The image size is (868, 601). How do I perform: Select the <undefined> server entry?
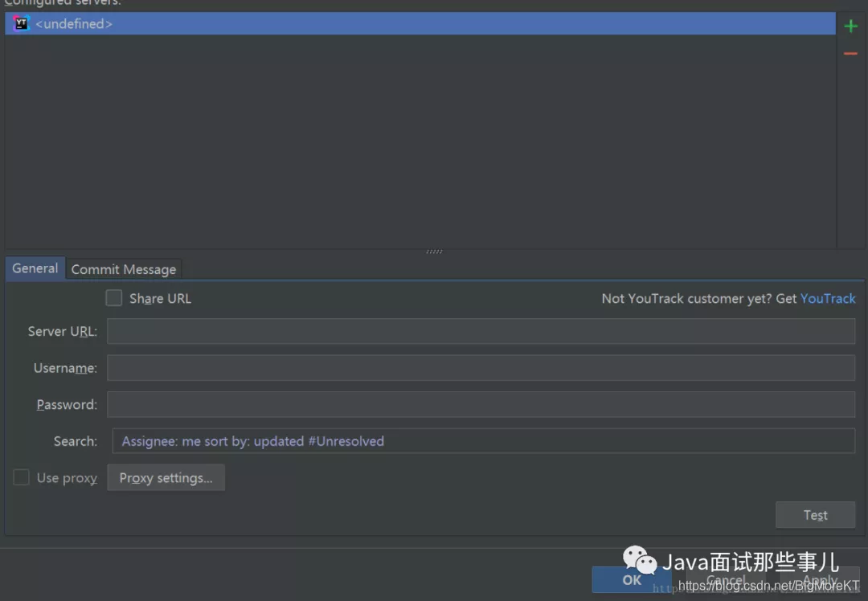click(x=420, y=24)
